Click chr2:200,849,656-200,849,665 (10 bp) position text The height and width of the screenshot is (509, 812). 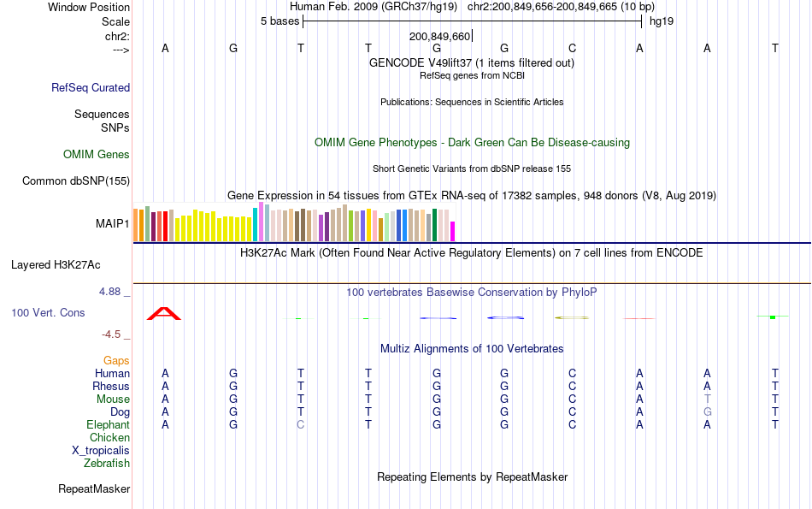point(561,7)
